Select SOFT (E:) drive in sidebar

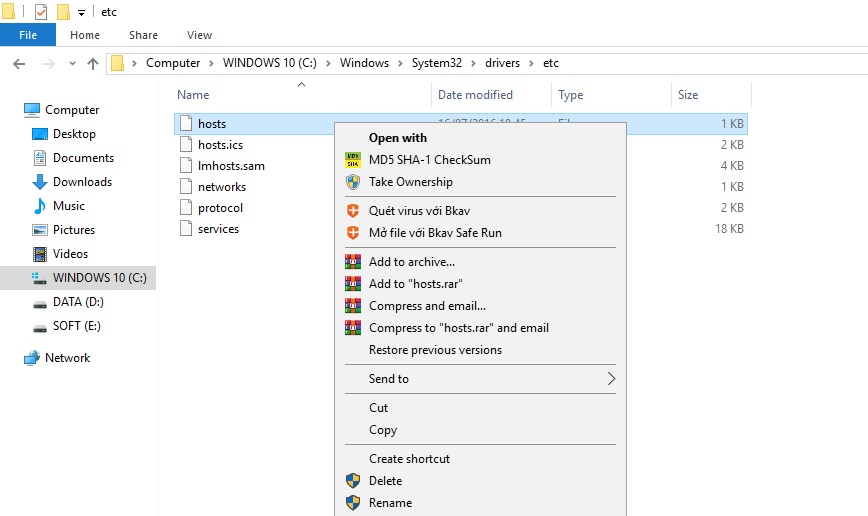click(x=76, y=326)
